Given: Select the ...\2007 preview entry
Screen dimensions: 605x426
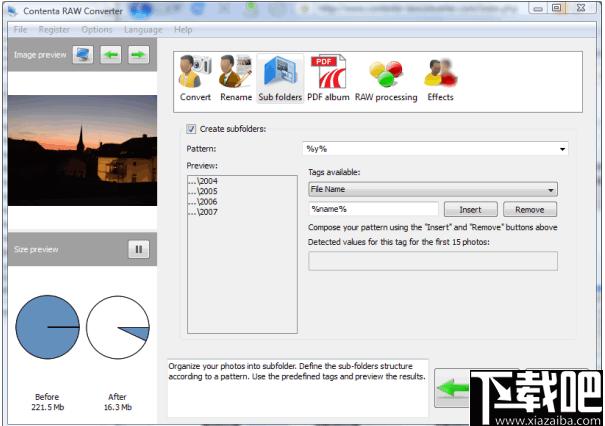Looking at the screenshot, I should tap(203, 212).
